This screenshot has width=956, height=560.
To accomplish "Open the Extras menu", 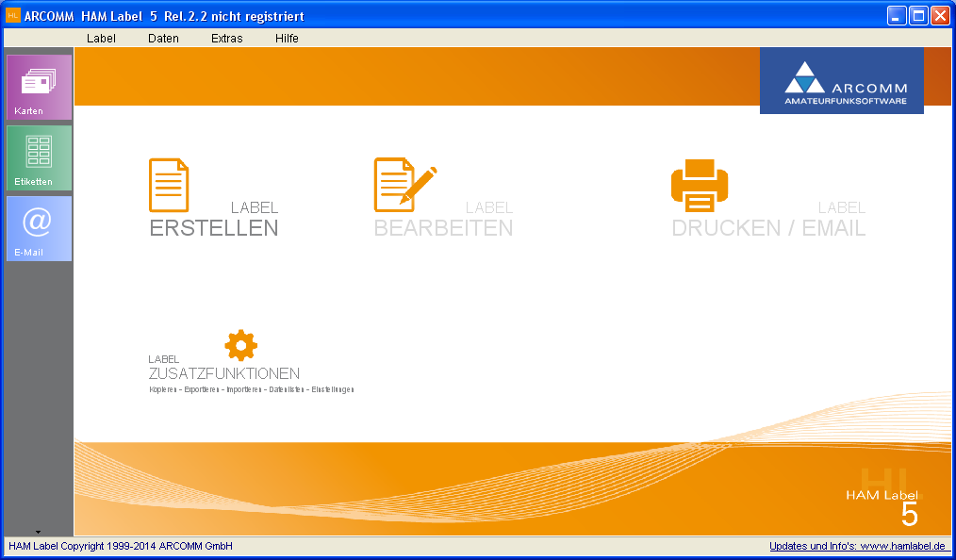I will pyautogui.click(x=227, y=39).
